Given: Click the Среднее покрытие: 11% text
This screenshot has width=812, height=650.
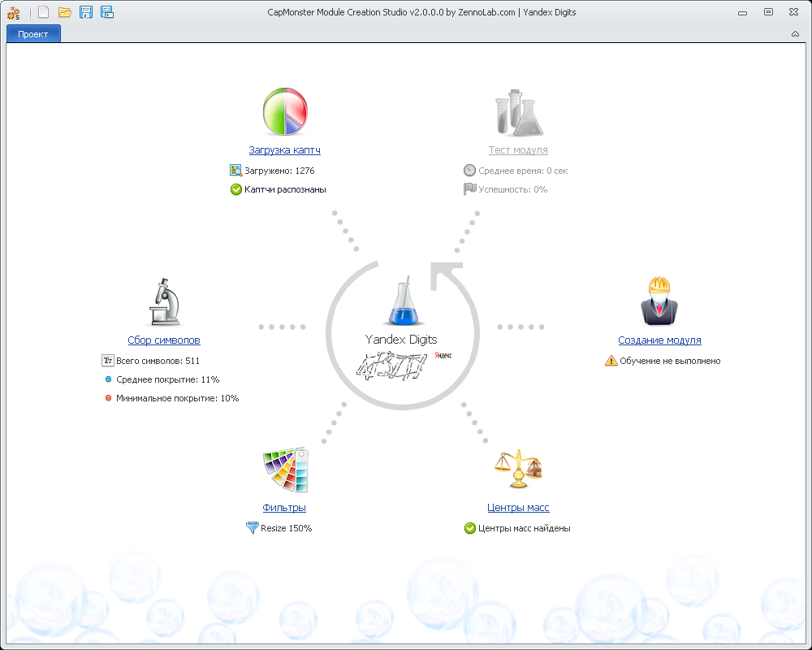Looking at the screenshot, I should click(168, 379).
